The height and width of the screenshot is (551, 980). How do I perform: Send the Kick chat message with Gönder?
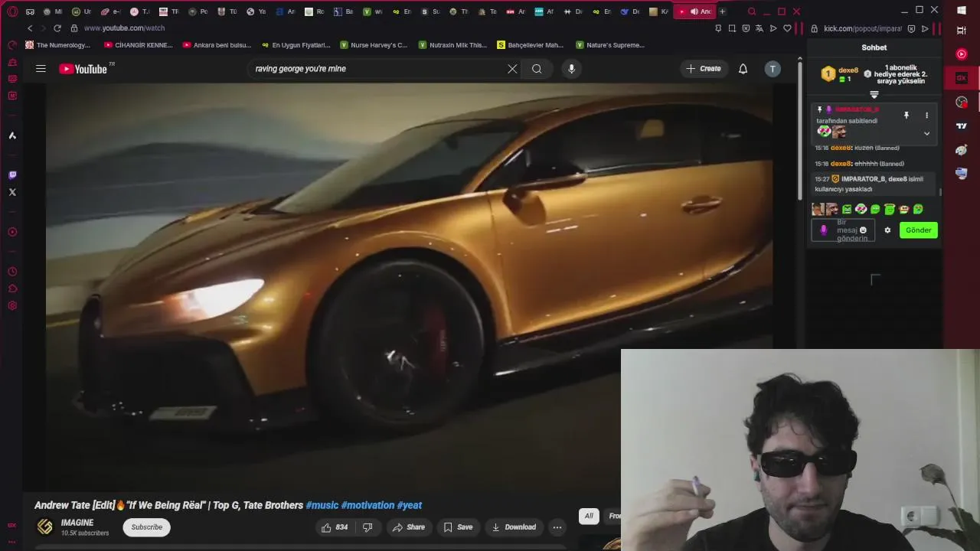(x=918, y=230)
